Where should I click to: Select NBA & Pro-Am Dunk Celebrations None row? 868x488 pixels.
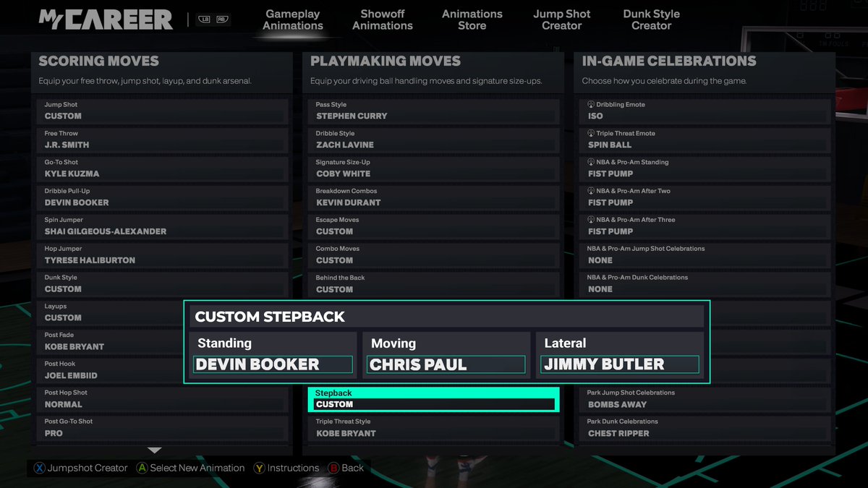(707, 283)
